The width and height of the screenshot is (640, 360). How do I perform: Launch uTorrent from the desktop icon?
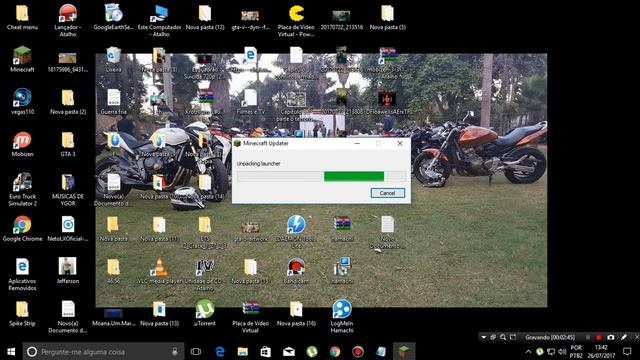(x=205, y=313)
